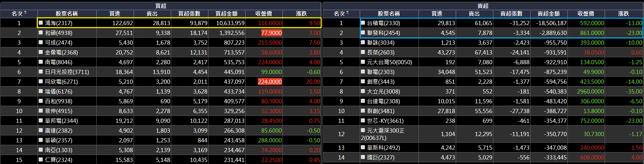
Task: Click the 股票名稱 header in 買超 table
Action: (66, 14)
